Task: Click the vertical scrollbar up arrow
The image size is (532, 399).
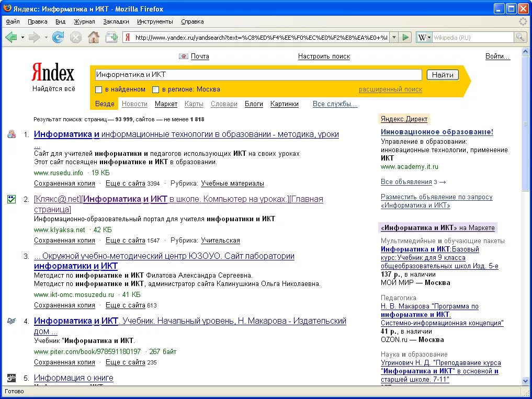Action: (525, 52)
